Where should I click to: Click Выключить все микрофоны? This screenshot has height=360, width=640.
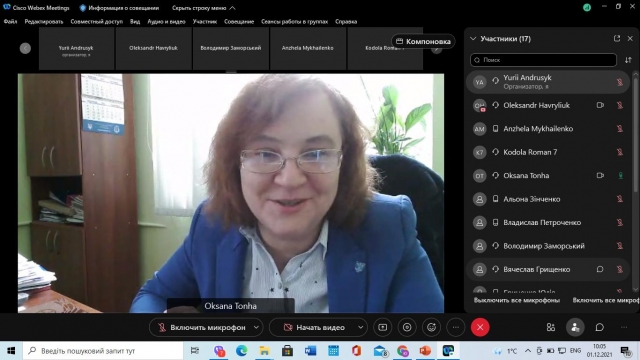pyautogui.click(x=517, y=300)
